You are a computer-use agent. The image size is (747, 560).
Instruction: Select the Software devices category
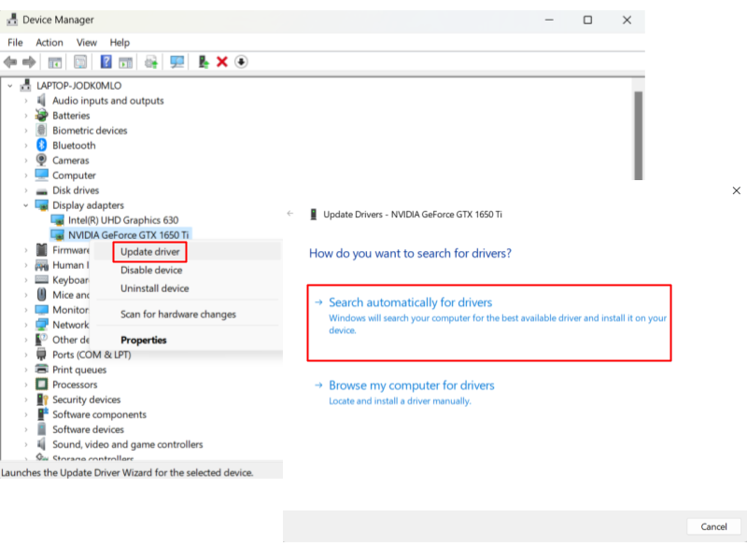tap(88, 429)
